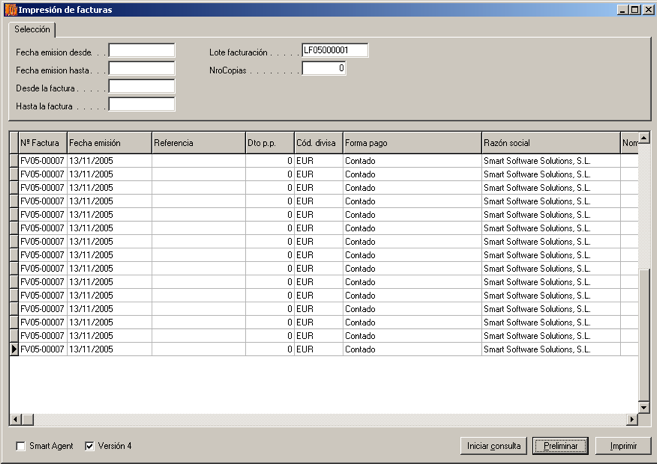Focus the Fecha emision desde field
Image resolution: width=658 pixels, height=465 pixels.
[x=141, y=51]
